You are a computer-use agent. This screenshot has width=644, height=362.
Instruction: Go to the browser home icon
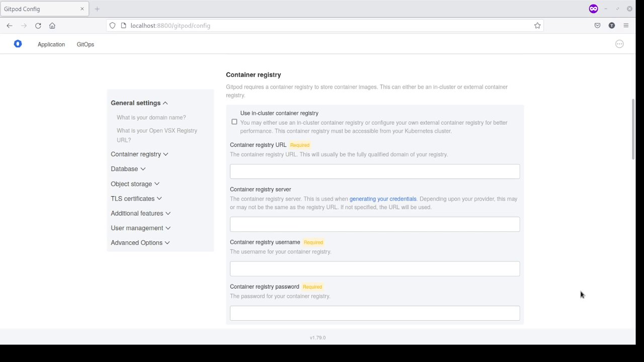point(52,26)
